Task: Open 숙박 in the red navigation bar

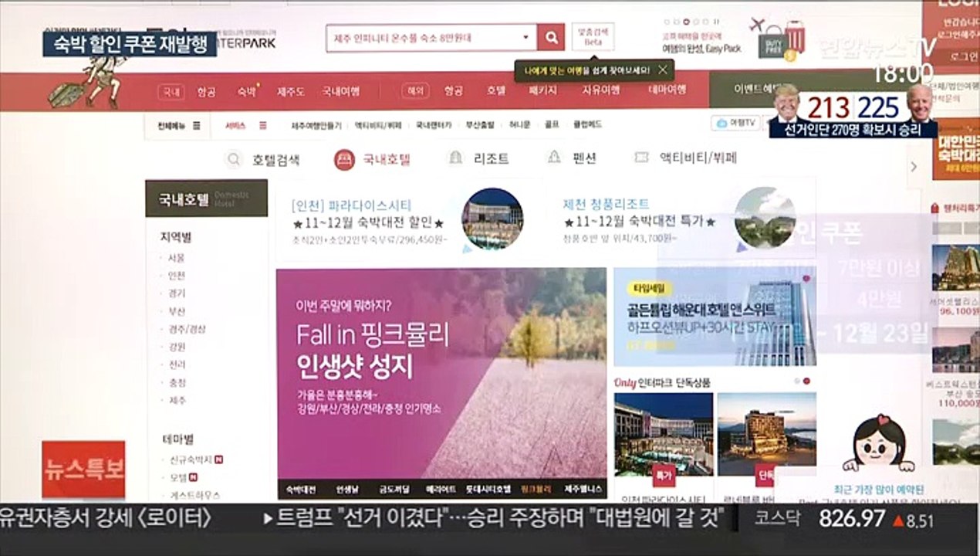Action: tap(246, 91)
